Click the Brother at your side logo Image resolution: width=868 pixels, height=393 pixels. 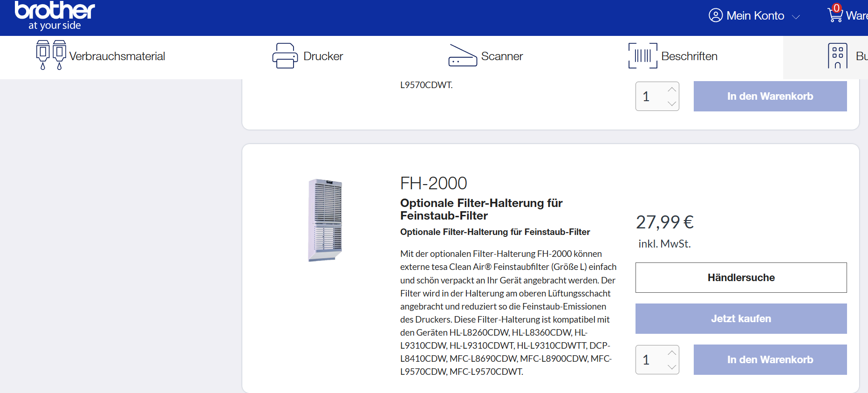(x=55, y=16)
